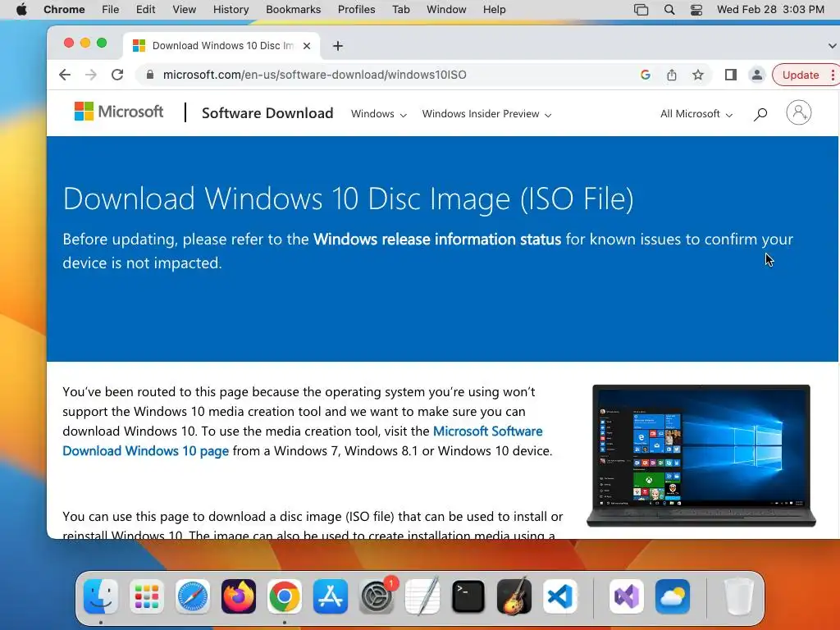Open the Bookmarks menu
This screenshot has height=630, width=840.
[x=293, y=10]
